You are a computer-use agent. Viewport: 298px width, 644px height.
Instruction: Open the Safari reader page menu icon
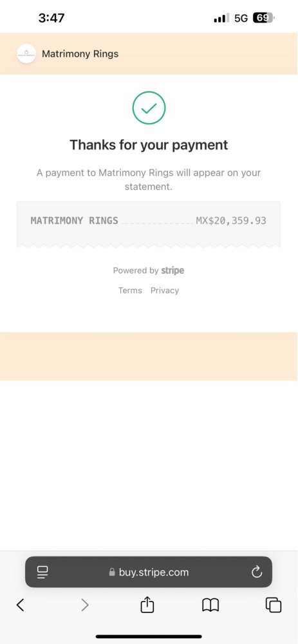(x=42, y=572)
